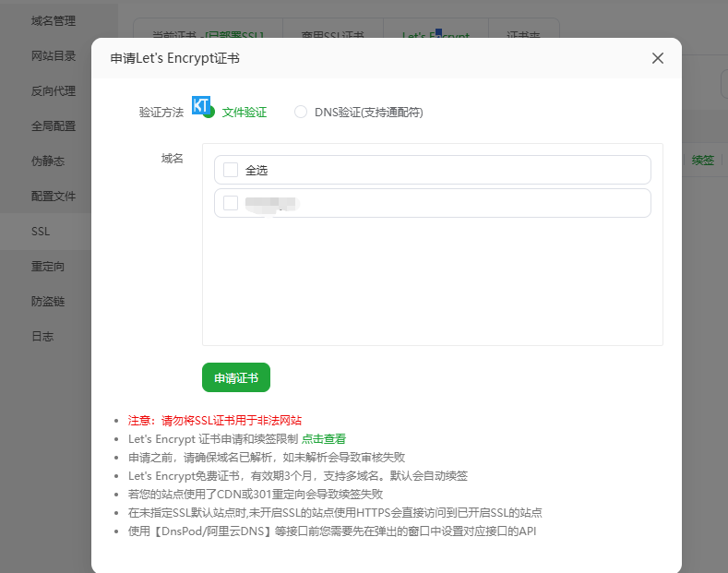Select SSL in sidebar
This screenshot has width=728, height=573.
click(x=41, y=232)
